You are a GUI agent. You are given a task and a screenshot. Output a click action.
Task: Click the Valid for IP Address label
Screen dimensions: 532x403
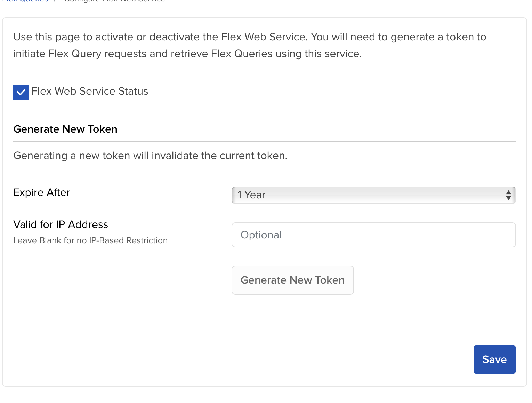click(x=60, y=224)
